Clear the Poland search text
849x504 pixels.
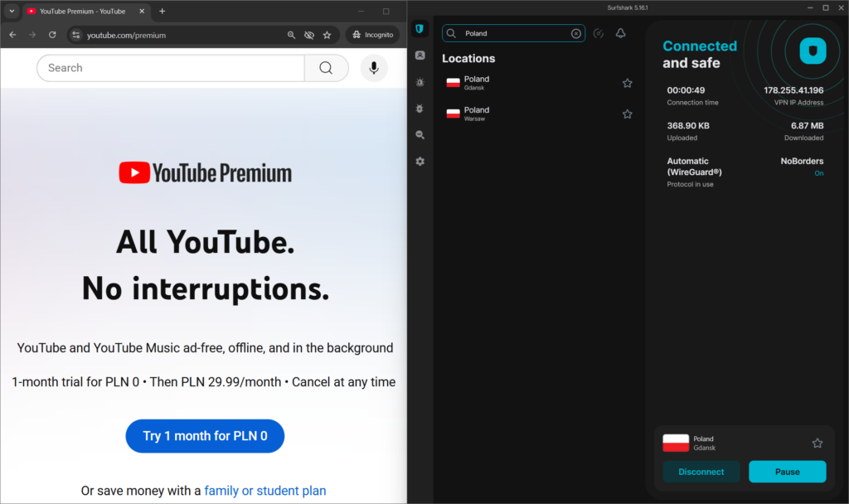pyautogui.click(x=576, y=33)
